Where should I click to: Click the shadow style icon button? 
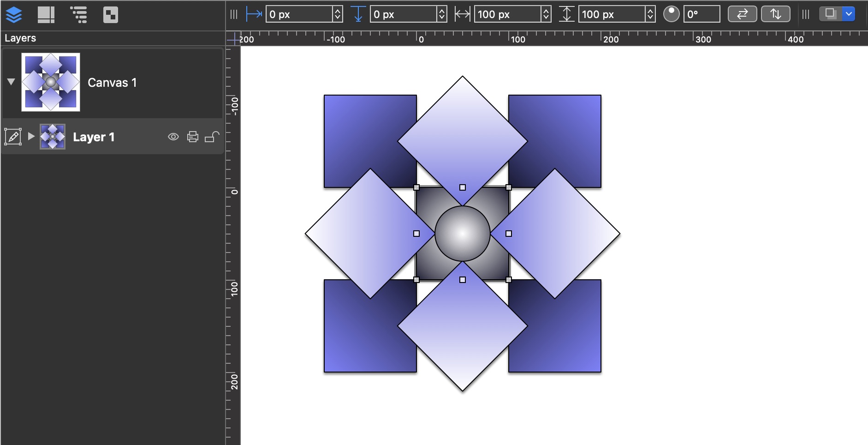point(831,14)
